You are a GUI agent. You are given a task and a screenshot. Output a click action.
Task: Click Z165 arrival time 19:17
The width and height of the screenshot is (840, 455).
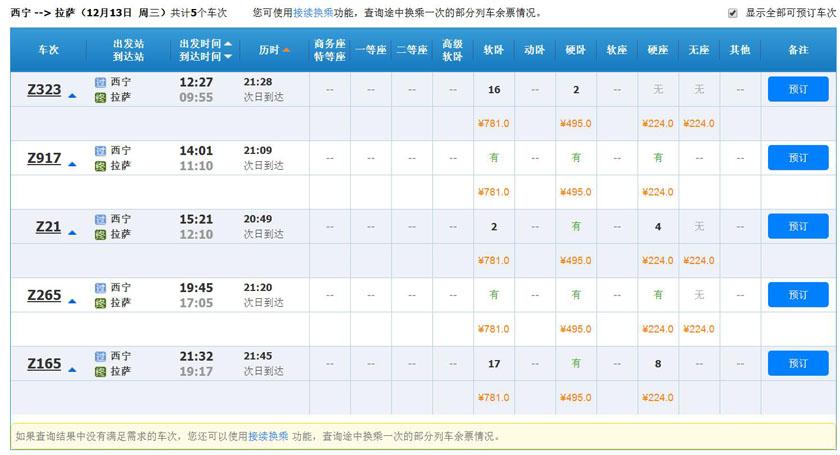click(196, 371)
